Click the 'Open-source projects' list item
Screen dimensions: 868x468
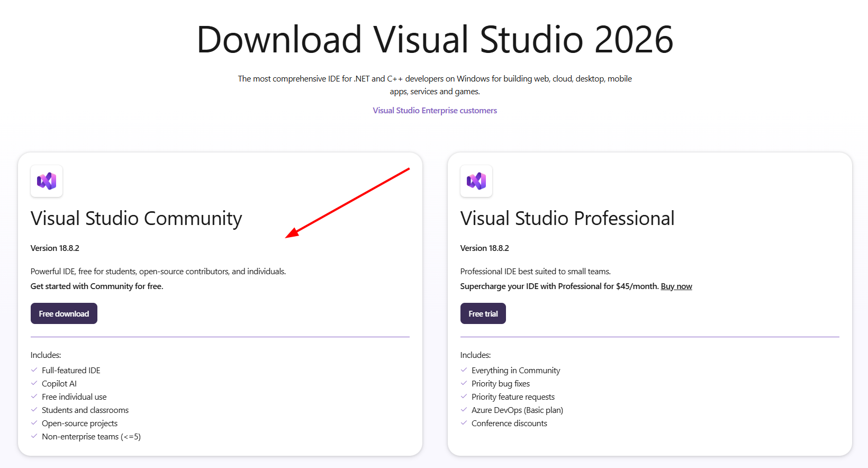80,424
